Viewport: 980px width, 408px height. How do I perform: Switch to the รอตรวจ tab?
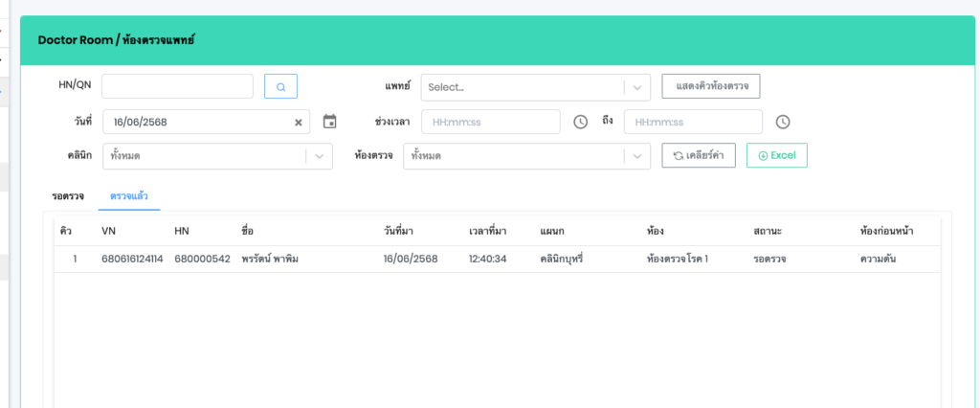68,196
